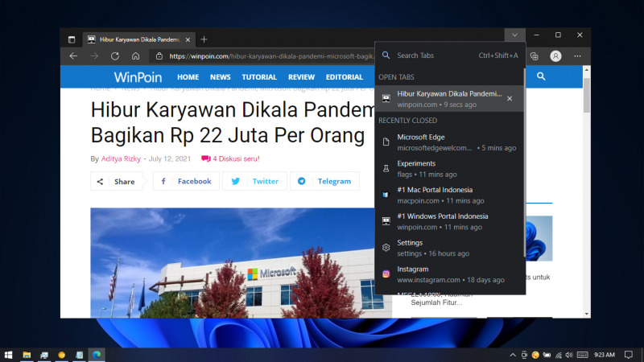Open HOME in WinPoin navigation
The width and height of the screenshot is (644, 362).
point(188,76)
